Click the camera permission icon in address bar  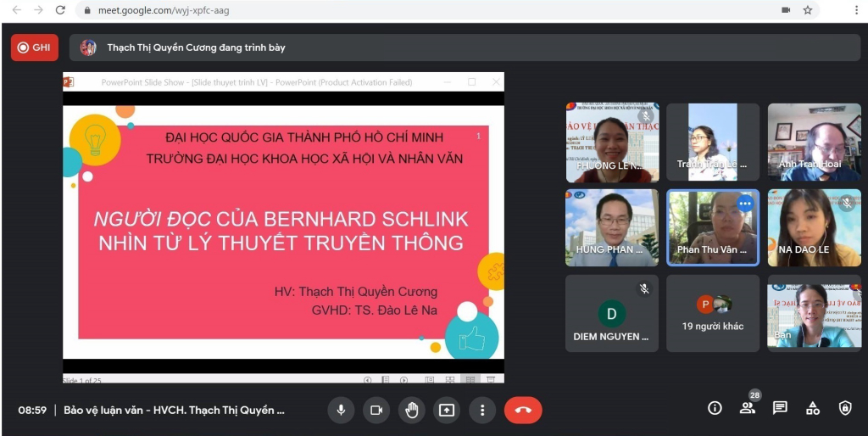(786, 10)
